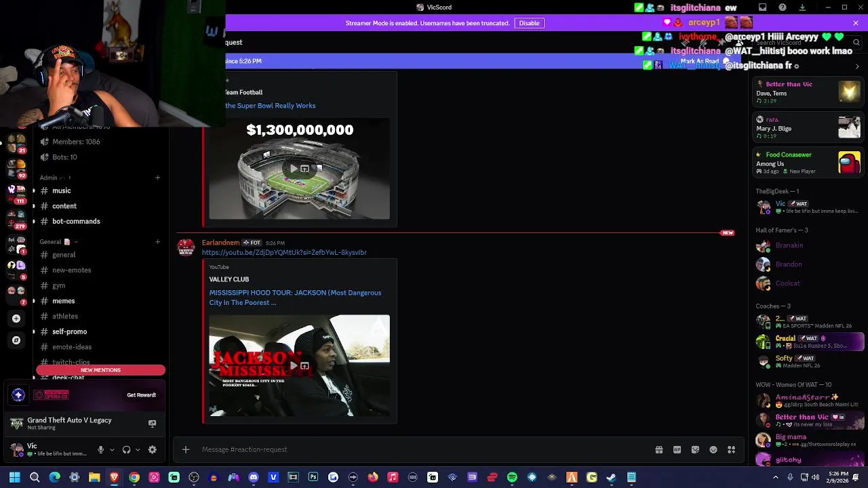This screenshot has width=868, height=488.
Task: Add a channel to General category
Action: tap(157, 242)
